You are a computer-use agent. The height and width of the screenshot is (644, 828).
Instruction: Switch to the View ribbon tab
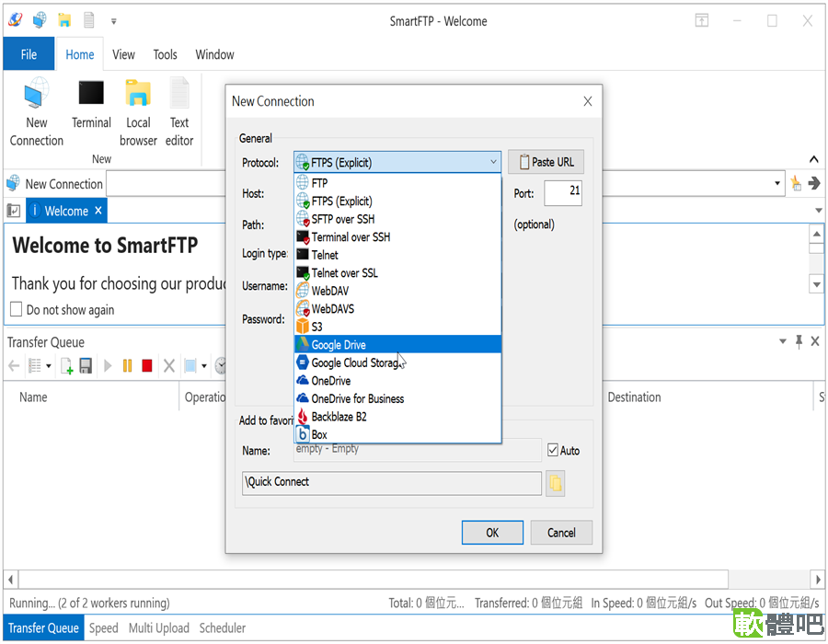[123, 54]
